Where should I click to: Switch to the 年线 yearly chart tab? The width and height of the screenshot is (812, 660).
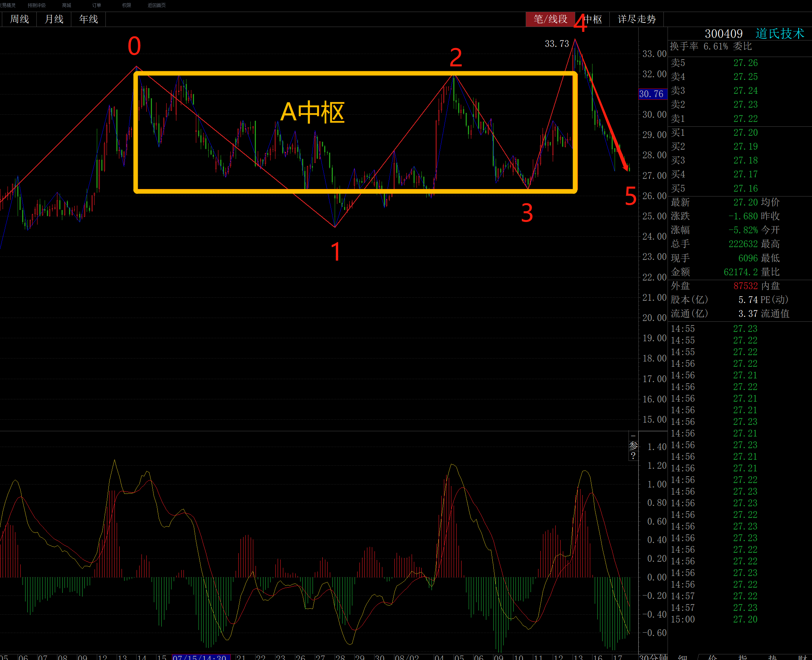[x=89, y=19]
